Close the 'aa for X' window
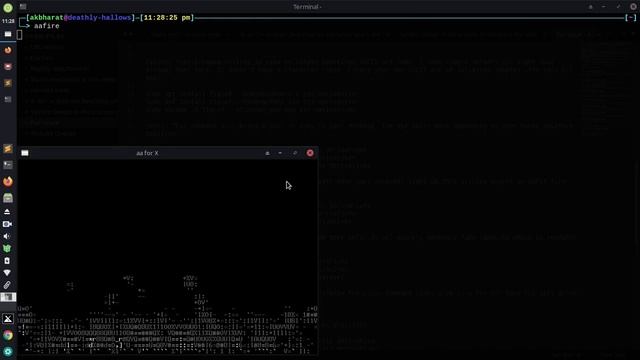Image resolution: width=640 pixels, height=360 pixels. point(310,153)
